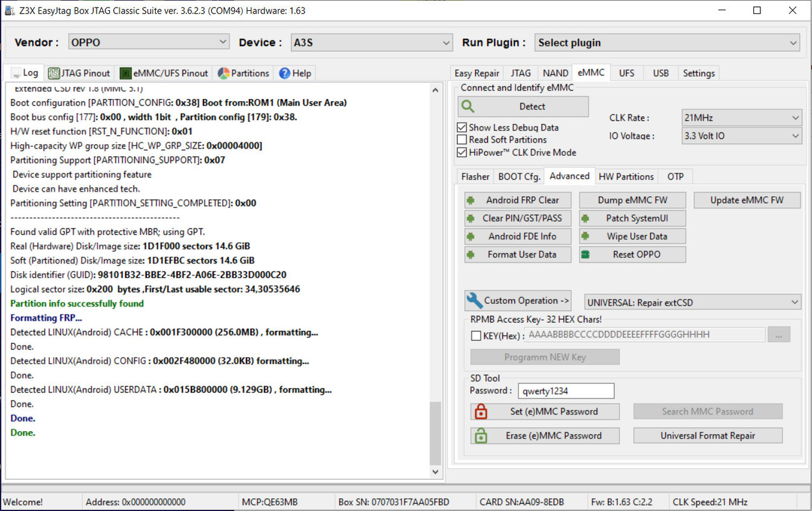Click the Formatting FRP... log line
The image size is (812, 511).
click(x=46, y=318)
